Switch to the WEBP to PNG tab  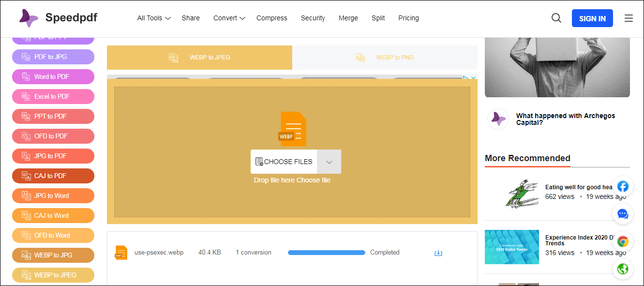[x=385, y=58]
